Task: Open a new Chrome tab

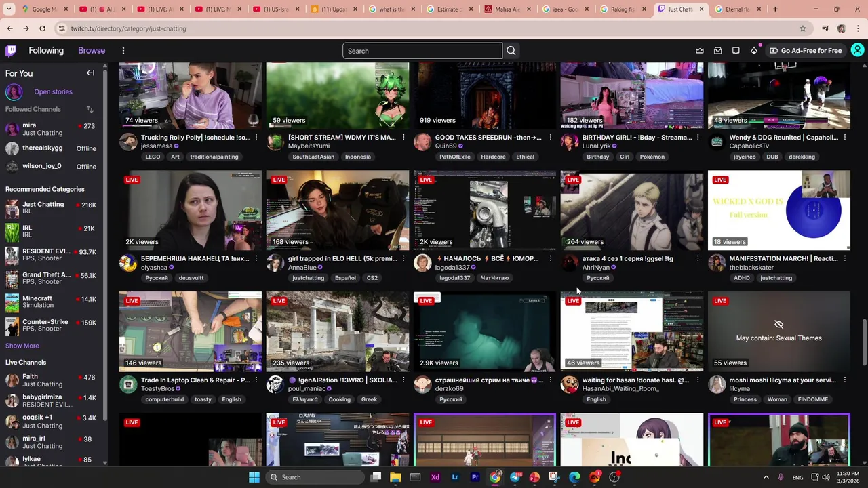Action: click(775, 9)
